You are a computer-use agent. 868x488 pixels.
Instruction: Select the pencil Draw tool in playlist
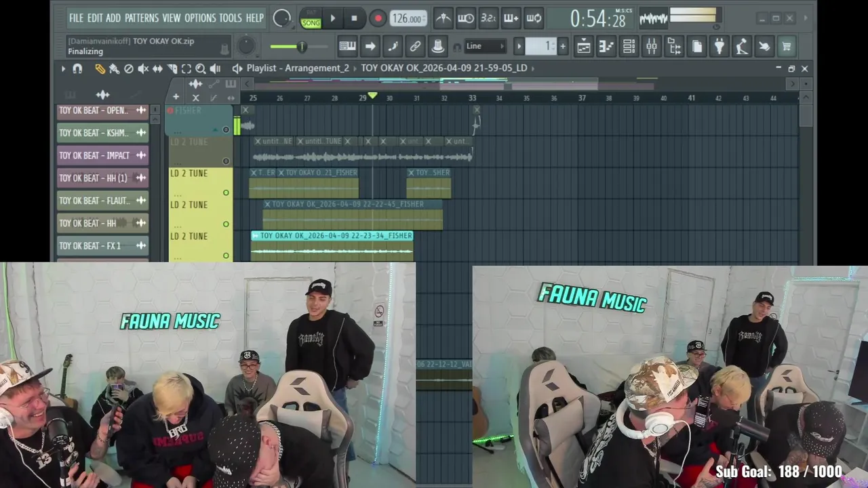point(100,68)
